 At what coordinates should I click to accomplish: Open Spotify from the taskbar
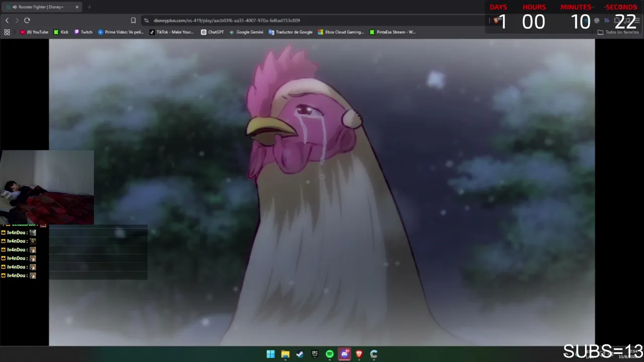(330, 354)
